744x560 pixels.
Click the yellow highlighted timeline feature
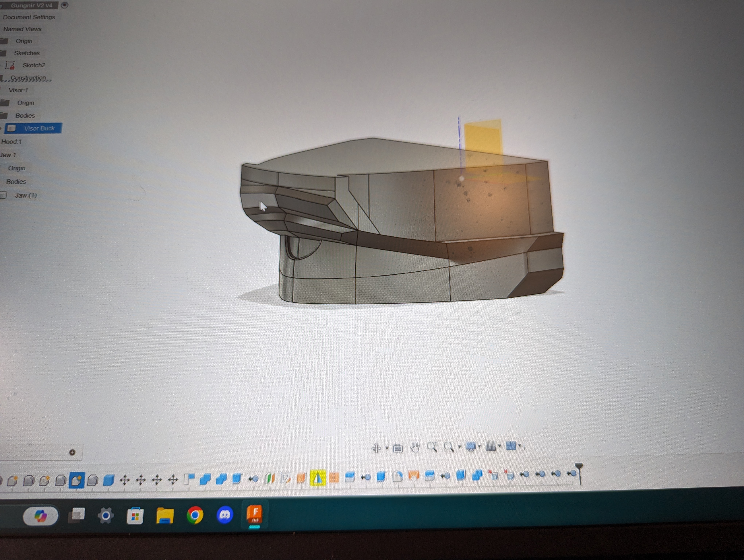tap(317, 478)
